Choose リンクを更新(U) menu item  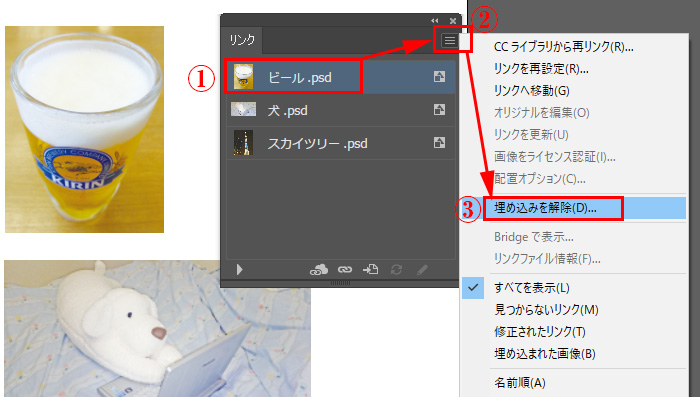point(531,134)
